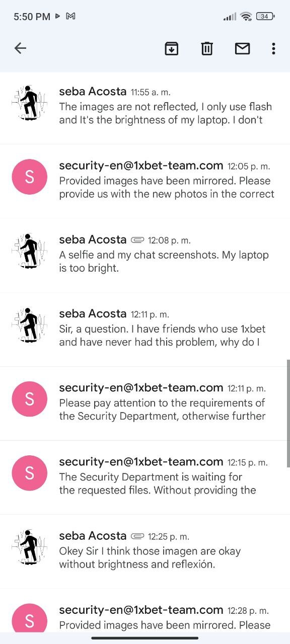Screen dimensions: 290x644
Task: Open the "Please pay attention to the requirements" message
Action: pyautogui.click(x=145, y=403)
